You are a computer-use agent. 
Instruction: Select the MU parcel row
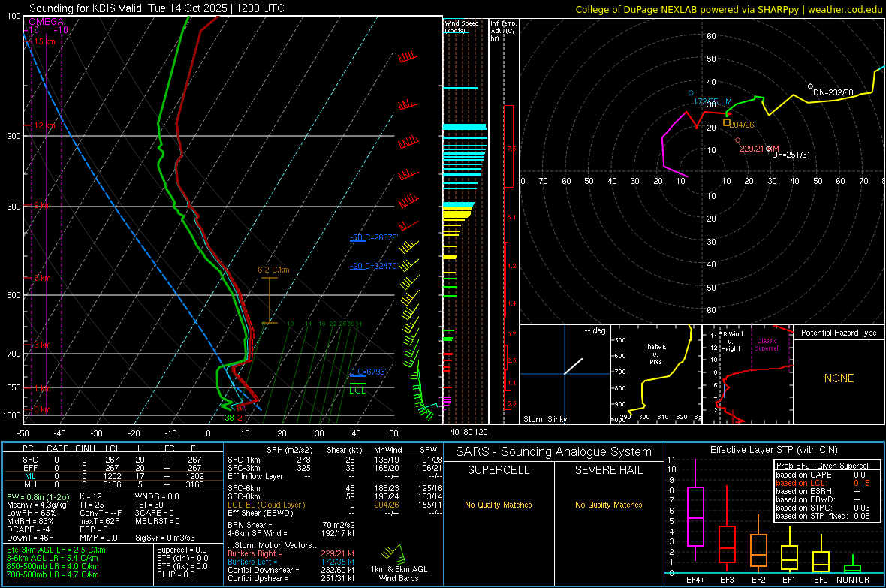coord(113,484)
